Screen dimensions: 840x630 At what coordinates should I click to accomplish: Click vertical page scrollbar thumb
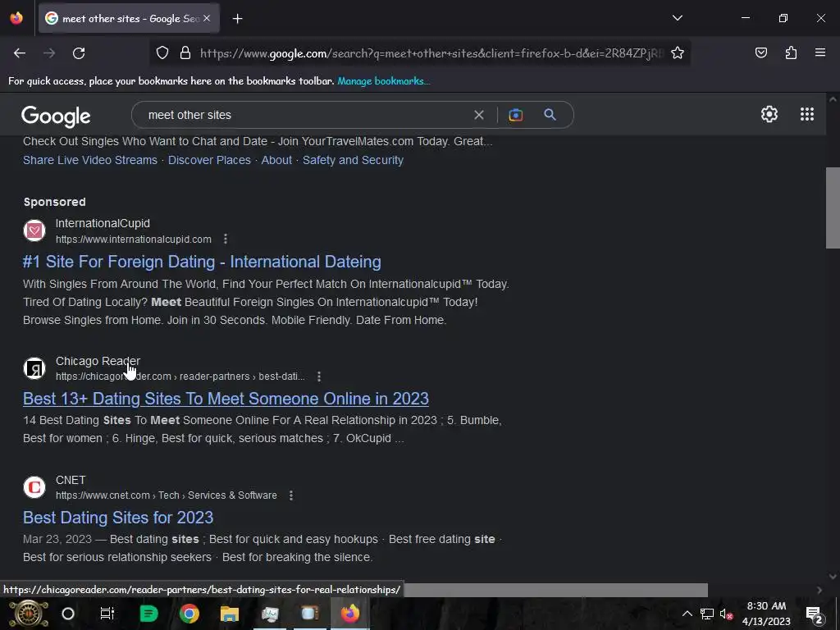tap(833, 208)
